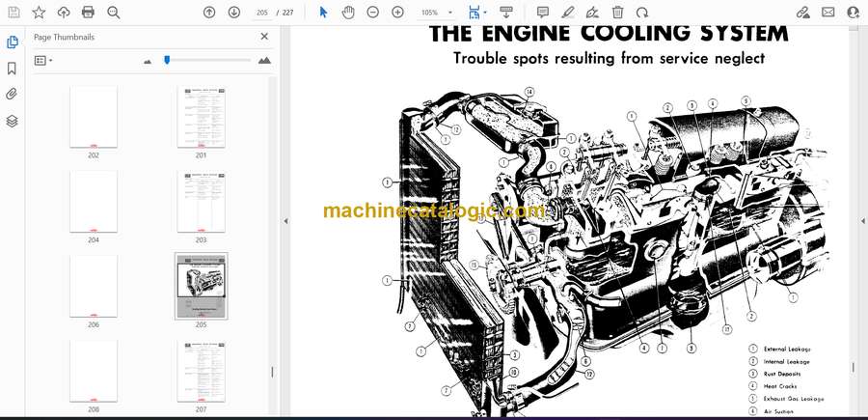Rotate the page view

(642, 13)
